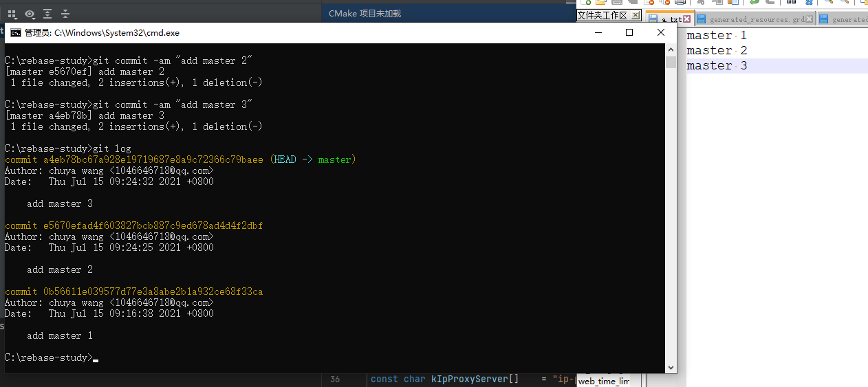The height and width of the screenshot is (387, 868).
Task: Open the grid layout dropdown icon in IDE
Action: 12,14
